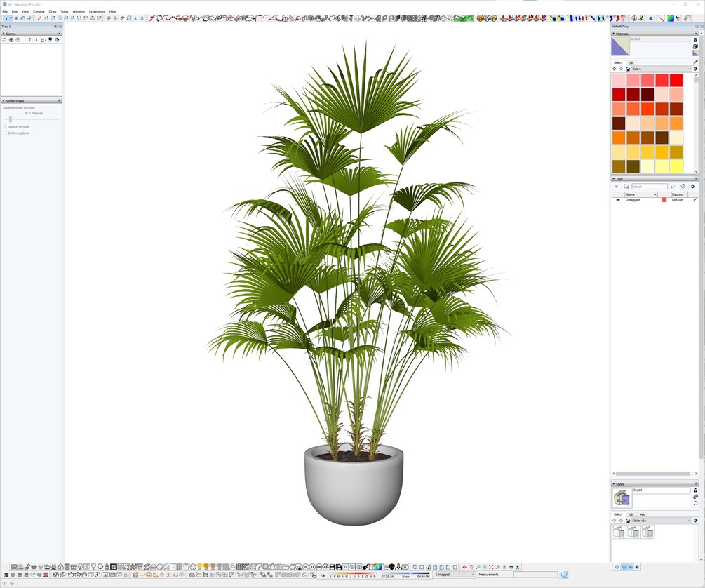The width and height of the screenshot is (705, 588).
Task: Collapse the Tags panel
Action: [614, 179]
